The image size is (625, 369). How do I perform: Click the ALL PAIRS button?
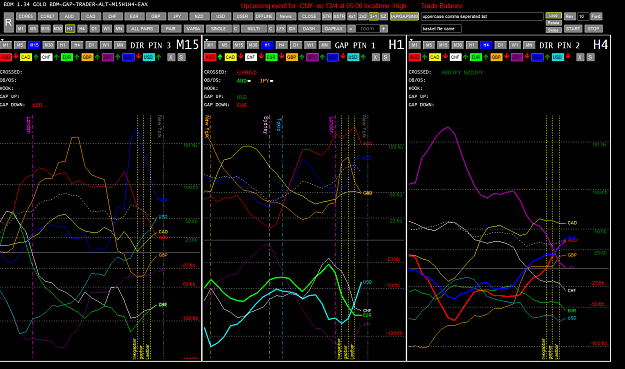click(142, 29)
